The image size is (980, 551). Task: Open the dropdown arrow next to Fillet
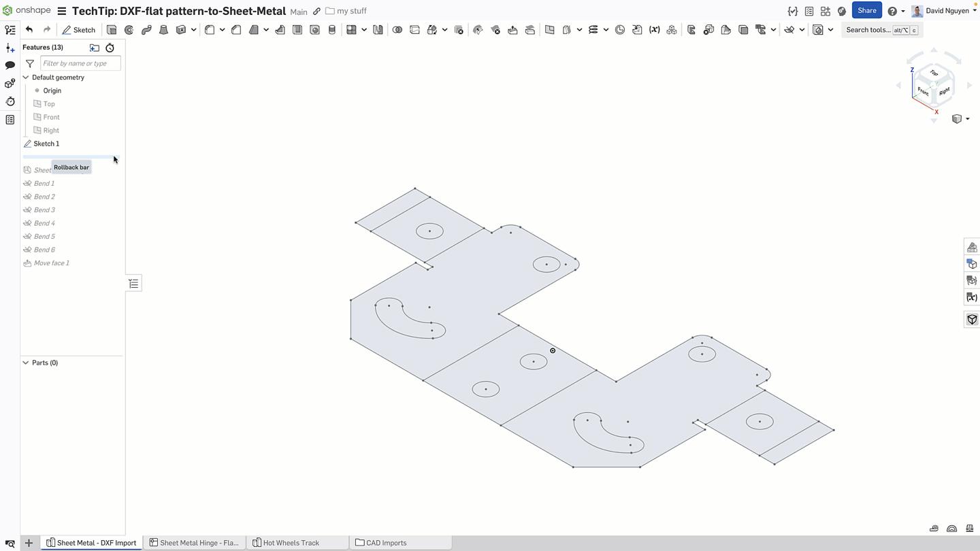click(x=222, y=30)
